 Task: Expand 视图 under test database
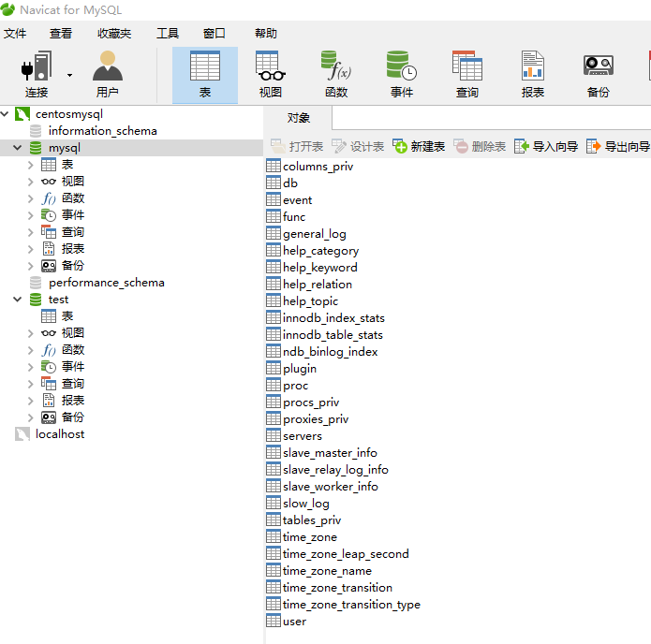(30, 333)
